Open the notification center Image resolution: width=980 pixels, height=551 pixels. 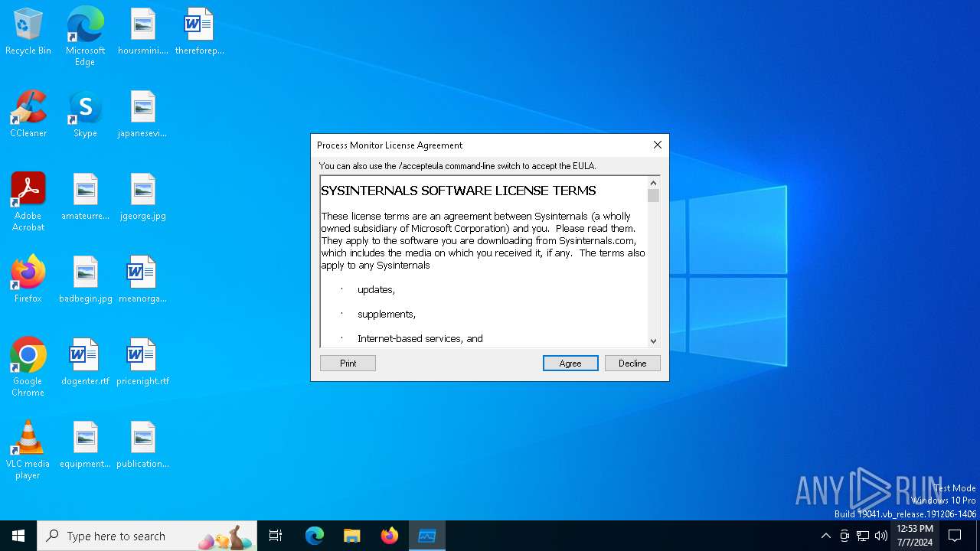click(955, 536)
